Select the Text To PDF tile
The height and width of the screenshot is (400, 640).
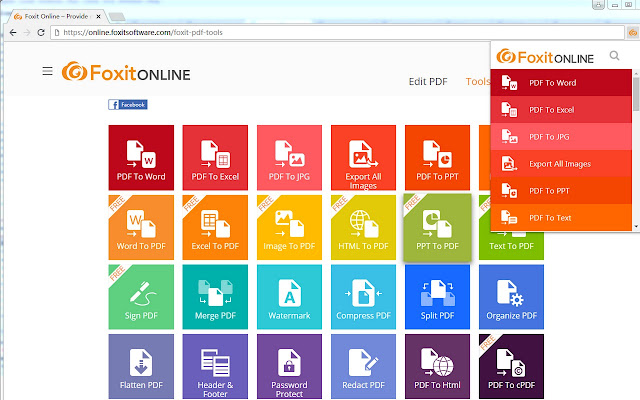[x=511, y=246]
